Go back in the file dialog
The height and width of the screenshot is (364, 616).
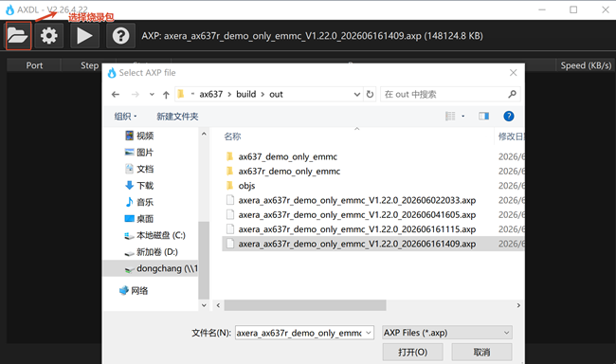pyautogui.click(x=115, y=95)
